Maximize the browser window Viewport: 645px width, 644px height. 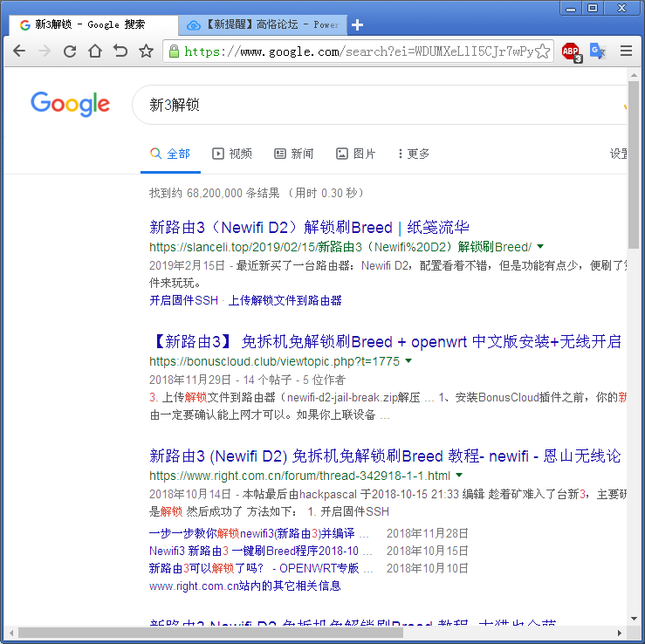[593, 8]
